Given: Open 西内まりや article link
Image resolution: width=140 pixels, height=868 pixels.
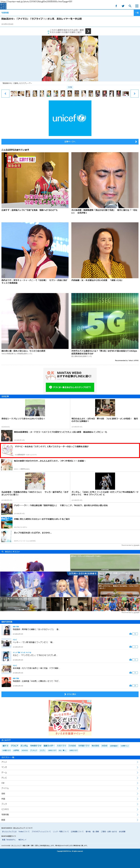Looking at the screenshot, I should tap(35, 281).
